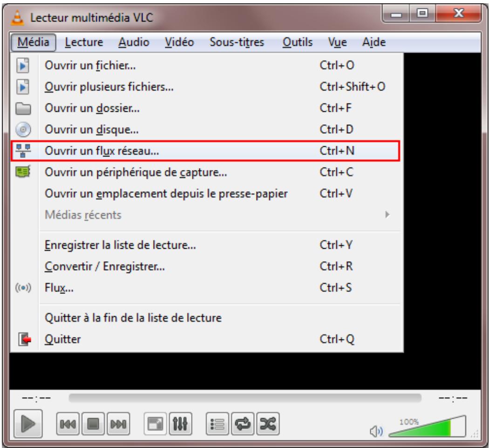Toggle shuffle random playback button
The image size is (489, 448).
coord(268,424)
